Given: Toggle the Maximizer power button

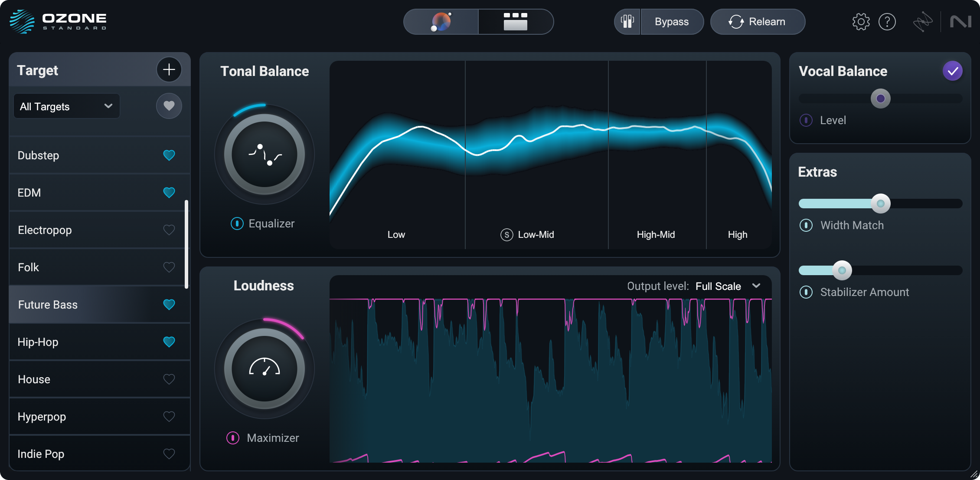Looking at the screenshot, I should point(233,438).
